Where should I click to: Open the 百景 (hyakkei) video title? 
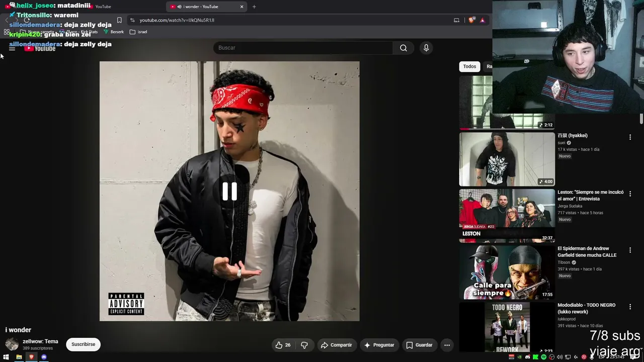573,135
